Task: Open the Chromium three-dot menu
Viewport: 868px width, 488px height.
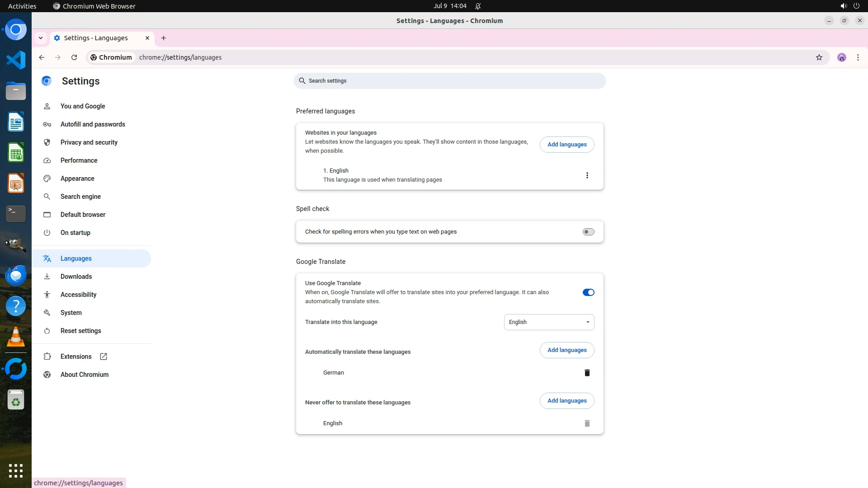Action: pos(858,57)
